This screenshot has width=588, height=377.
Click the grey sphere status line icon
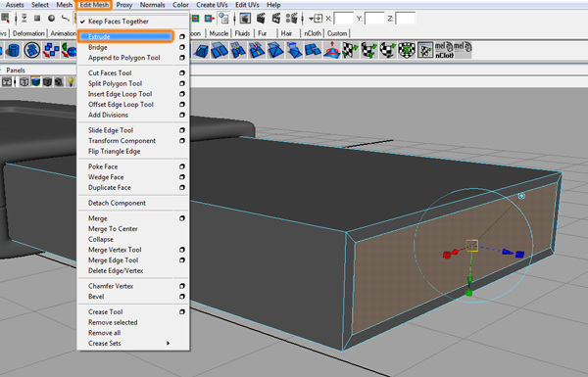point(51,18)
